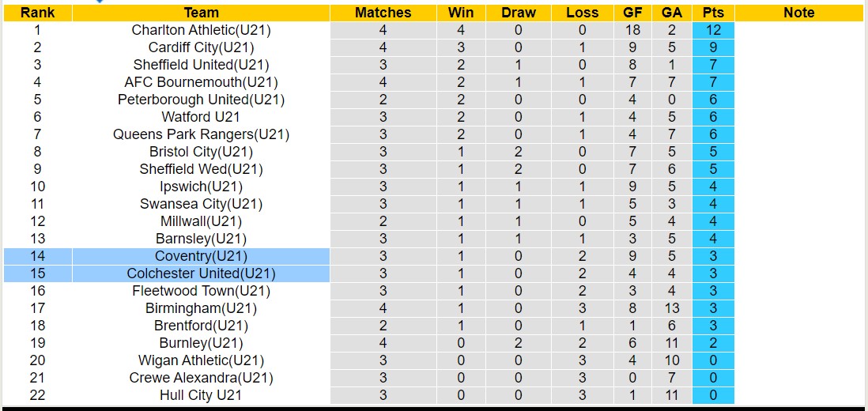Viewport: 868px width, 411px height.
Task: Click the highlighted Colchester United(U21) team name
Action: [x=201, y=273]
